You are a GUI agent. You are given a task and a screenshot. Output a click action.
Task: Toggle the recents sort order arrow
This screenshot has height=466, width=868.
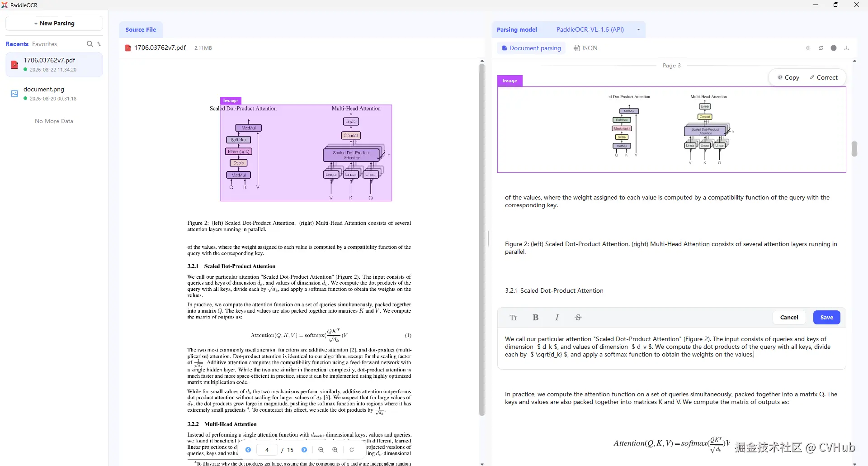(99, 44)
